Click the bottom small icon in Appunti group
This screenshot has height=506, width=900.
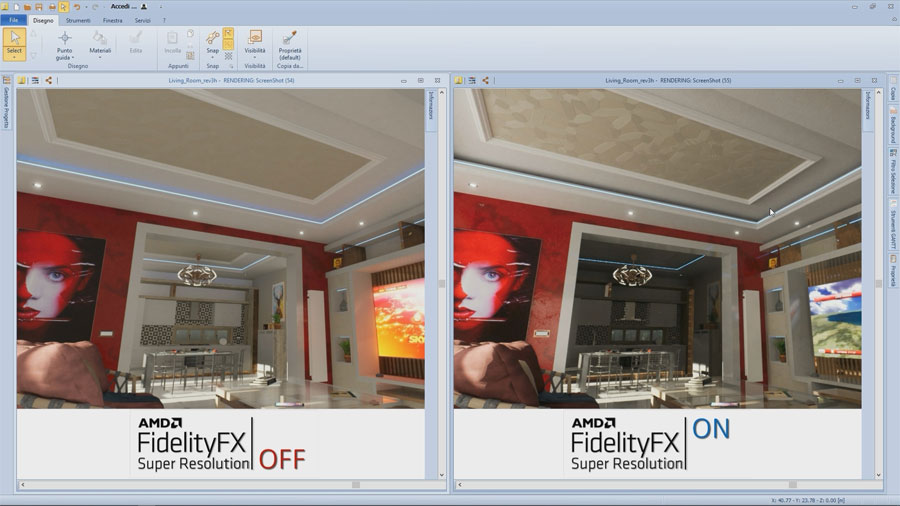pos(190,56)
